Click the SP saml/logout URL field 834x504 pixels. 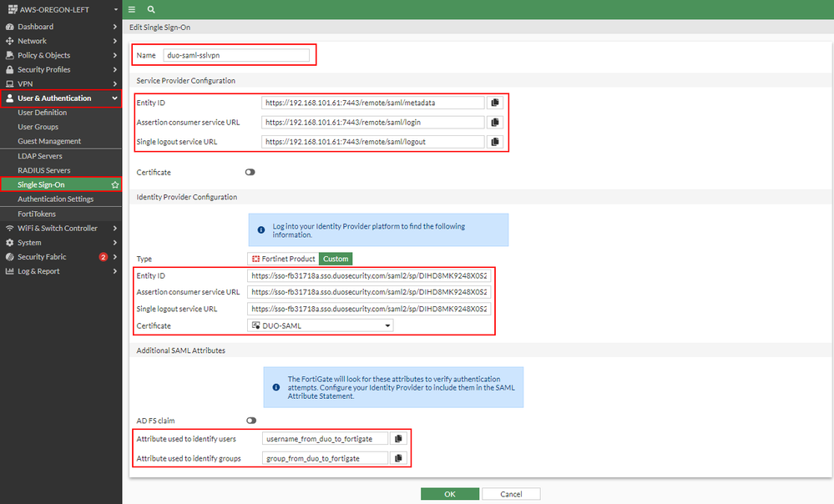pyautogui.click(x=373, y=142)
